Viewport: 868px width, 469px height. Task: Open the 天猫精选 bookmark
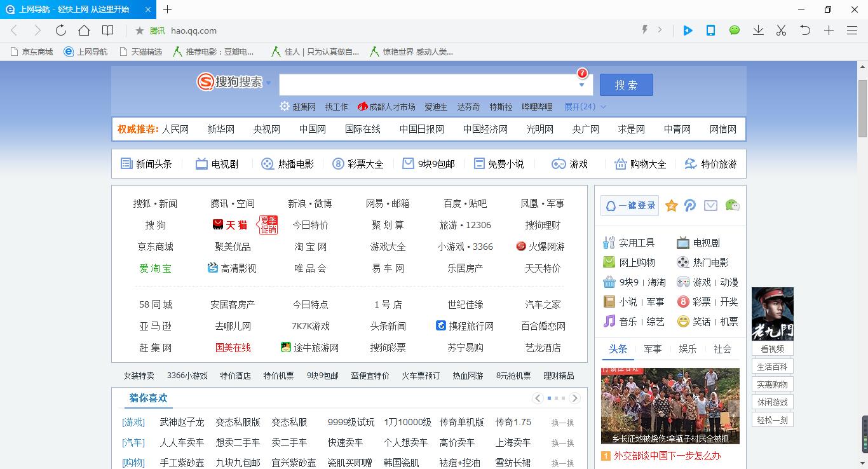coord(141,52)
